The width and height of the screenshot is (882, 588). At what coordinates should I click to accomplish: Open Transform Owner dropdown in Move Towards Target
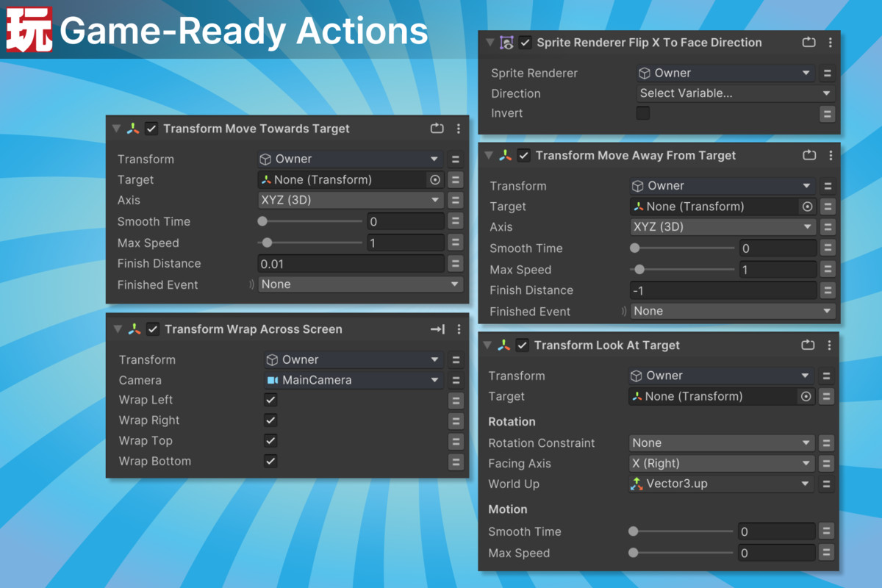[351, 159]
